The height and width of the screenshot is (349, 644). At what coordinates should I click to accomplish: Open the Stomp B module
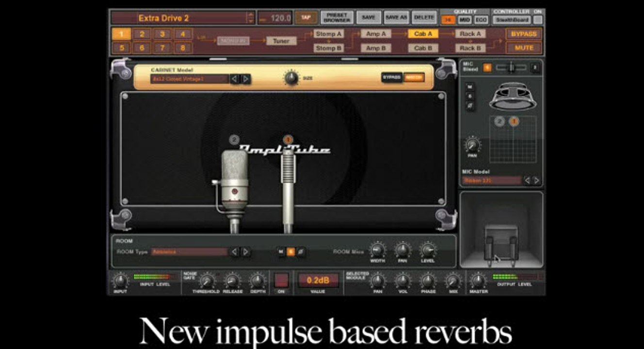329,48
